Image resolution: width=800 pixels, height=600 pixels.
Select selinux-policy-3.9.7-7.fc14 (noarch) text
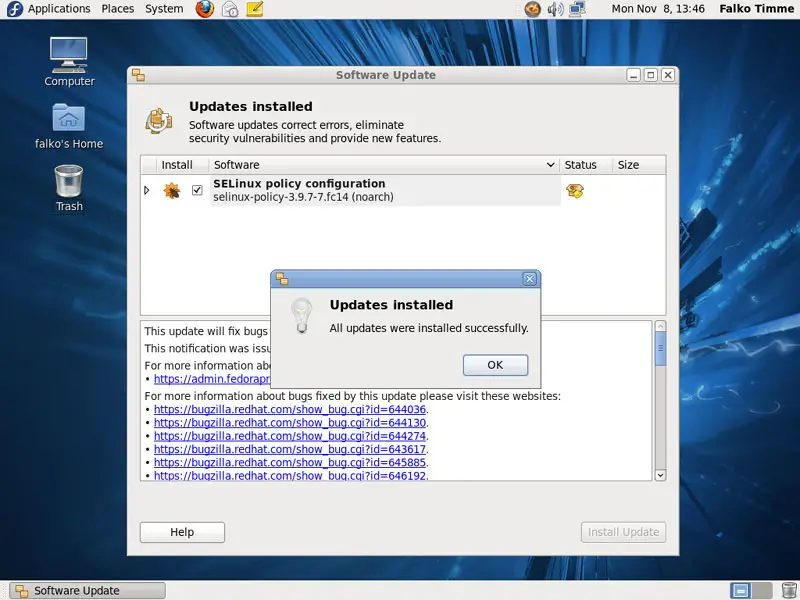[x=303, y=197]
